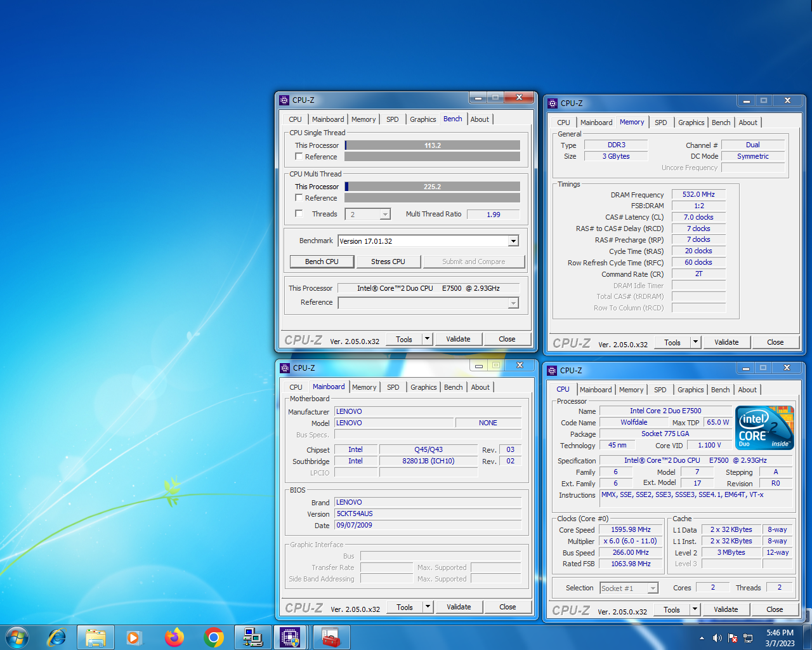Switch to Mainboard tab in CPU window

tap(596, 390)
